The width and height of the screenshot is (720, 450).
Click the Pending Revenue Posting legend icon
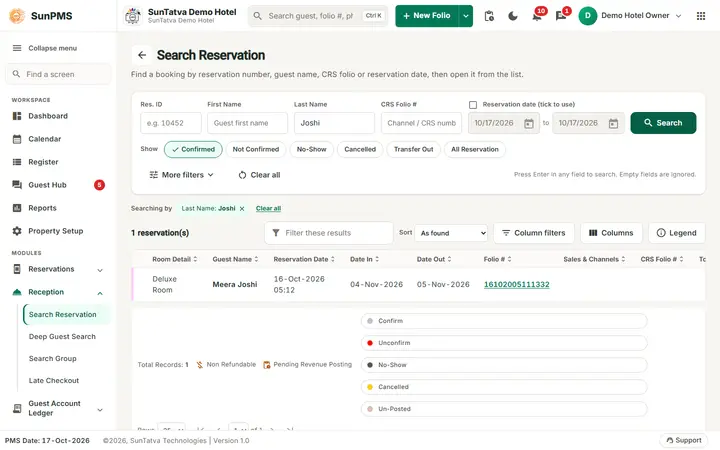266,365
